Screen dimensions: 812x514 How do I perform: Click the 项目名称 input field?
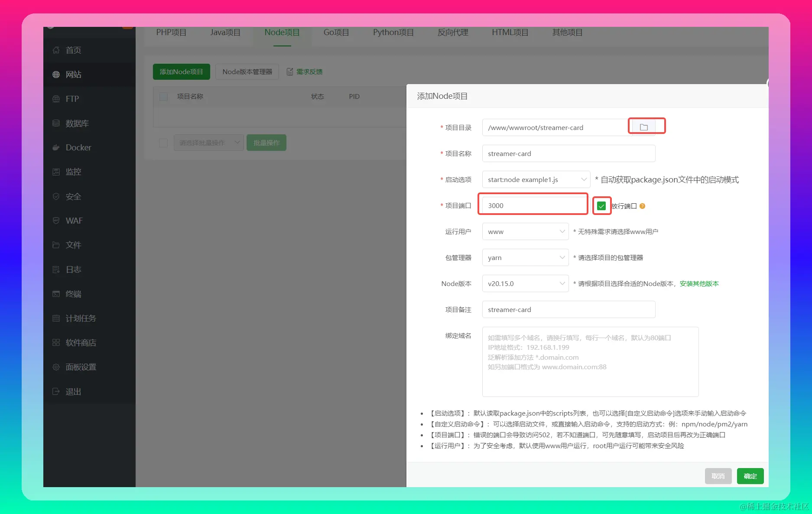coord(568,153)
